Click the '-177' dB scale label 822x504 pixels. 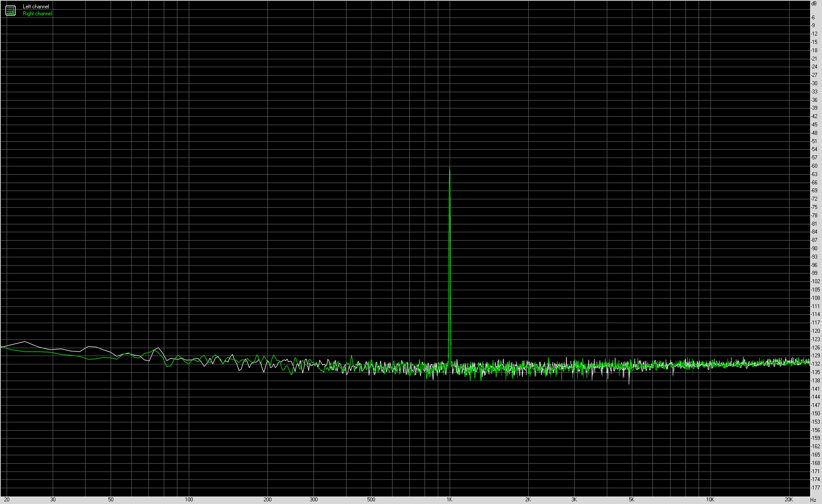(815, 488)
